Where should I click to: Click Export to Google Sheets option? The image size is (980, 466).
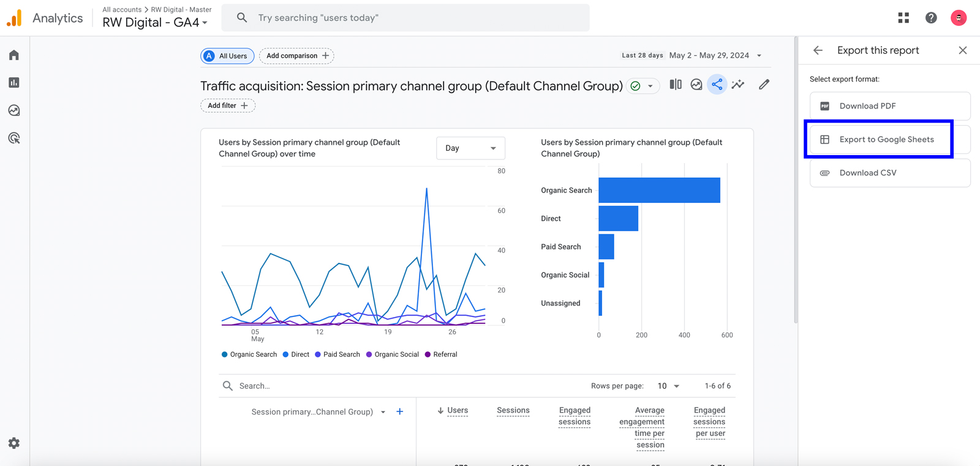pyautogui.click(x=890, y=140)
